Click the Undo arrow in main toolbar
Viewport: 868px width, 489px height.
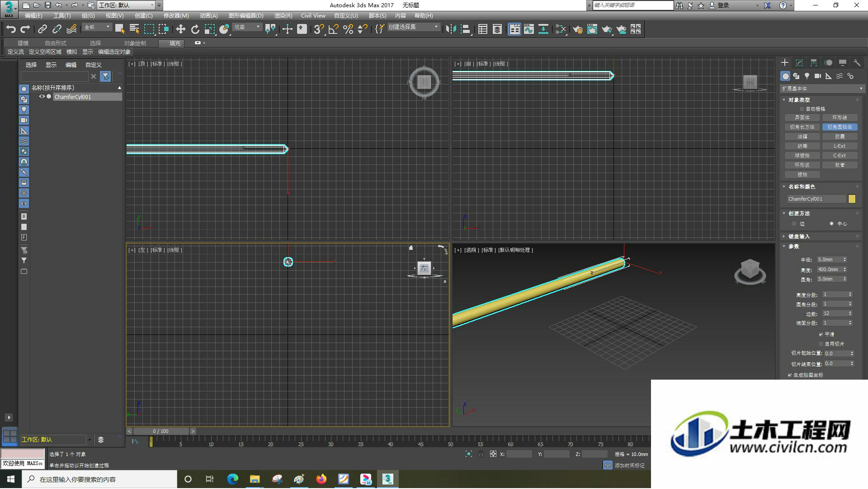click(x=11, y=29)
